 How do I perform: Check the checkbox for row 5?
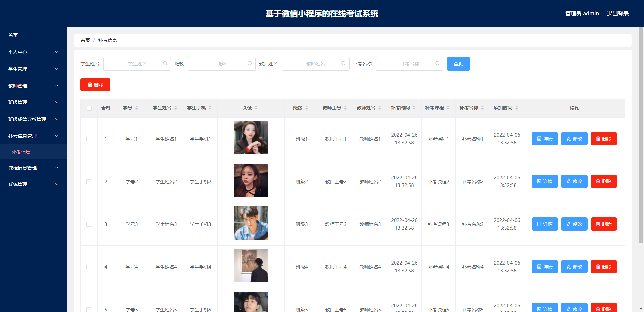click(x=89, y=310)
